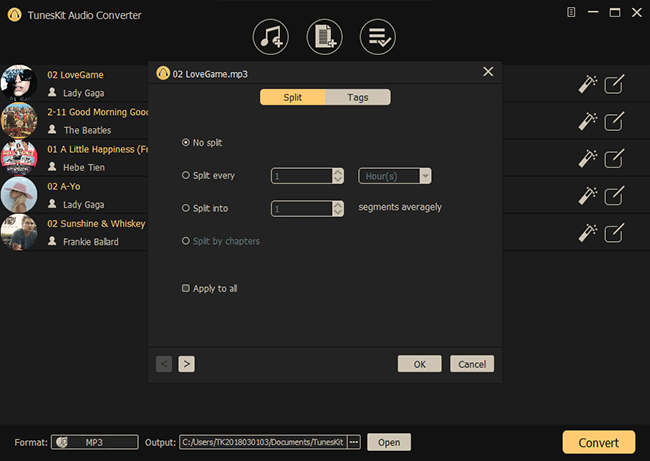
Task: Switch to the Split tab
Action: (x=293, y=97)
